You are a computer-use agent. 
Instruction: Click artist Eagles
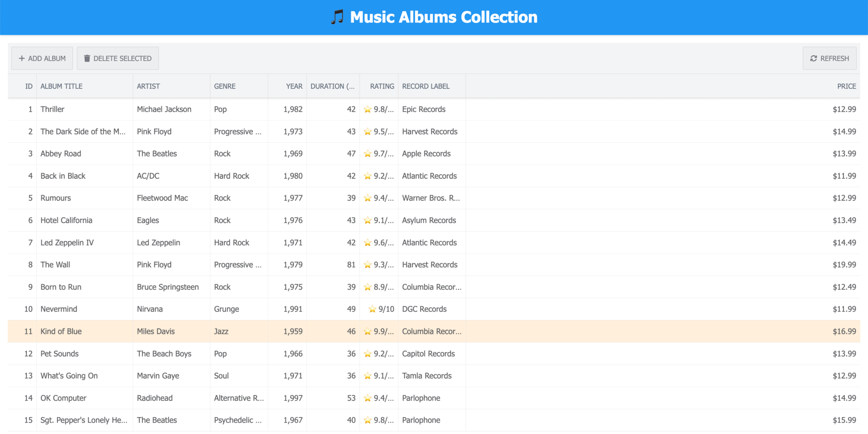(x=172, y=220)
